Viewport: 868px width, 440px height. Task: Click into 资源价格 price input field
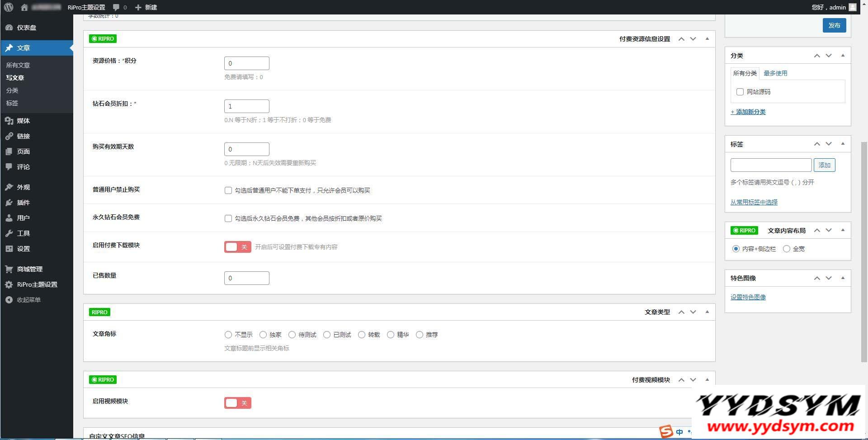pyautogui.click(x=246, y=63)
